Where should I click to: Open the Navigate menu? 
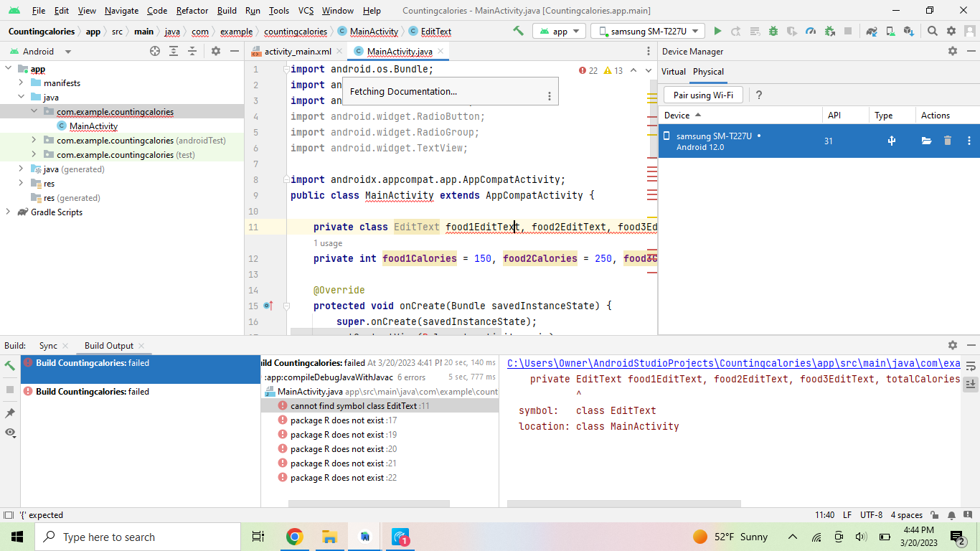122,11
